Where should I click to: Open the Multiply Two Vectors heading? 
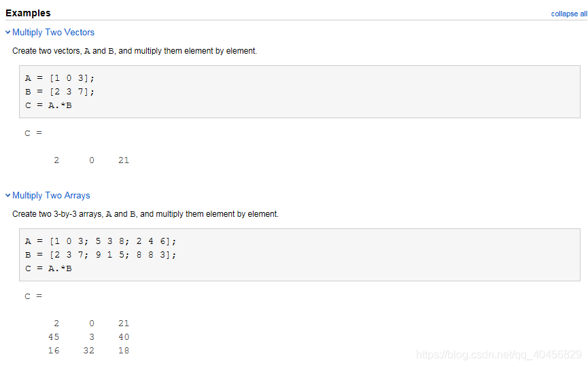point(53,32)
